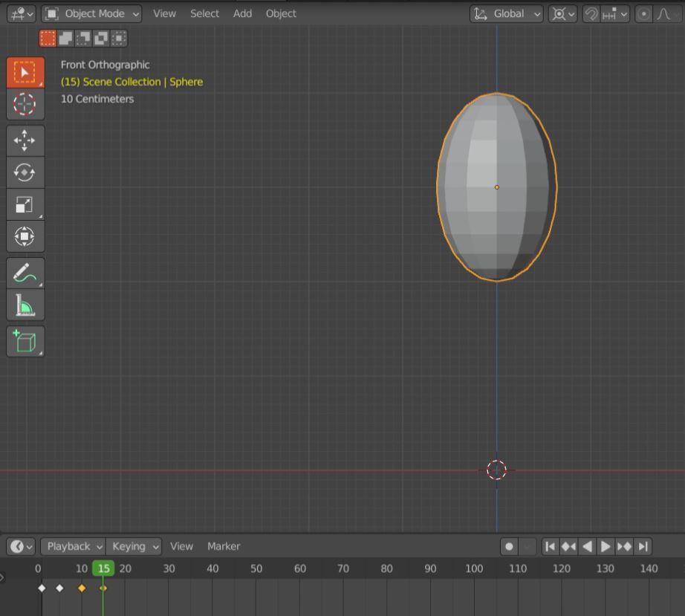Click frame 100 on timeline ruler
Viewport: 685px width, 616px height.
[474, 568]
